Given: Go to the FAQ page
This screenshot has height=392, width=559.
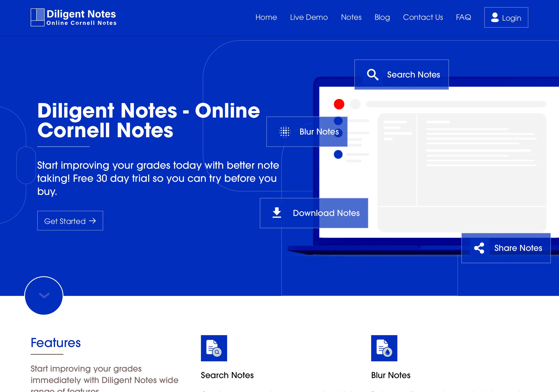Looking at the screenshot, I should click(463, 17).
